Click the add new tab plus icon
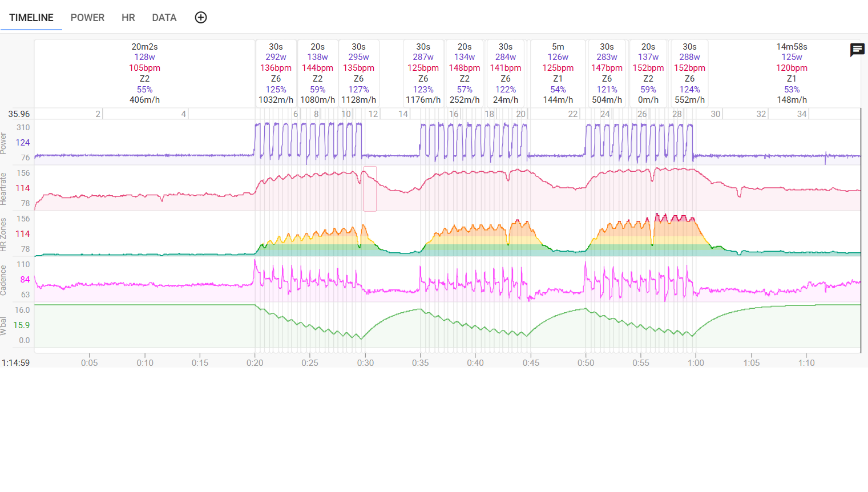Viewport: 868px width, 492px height. (x=201, y=18)
